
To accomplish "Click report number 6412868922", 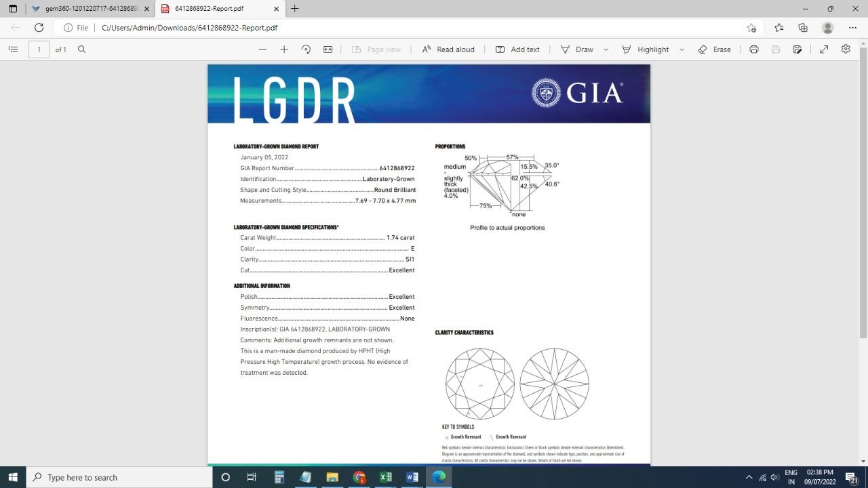I will 397,168.
